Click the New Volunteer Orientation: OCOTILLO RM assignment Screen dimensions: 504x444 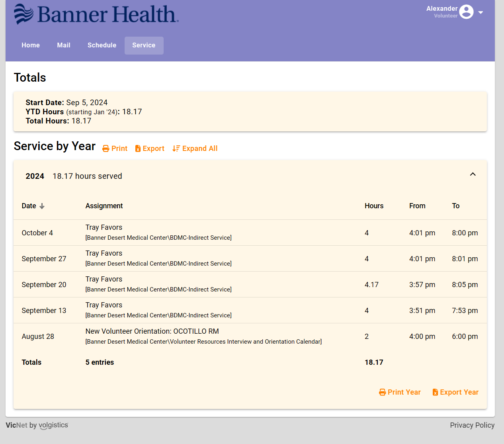pyautogui.click(x=152, y=331)
